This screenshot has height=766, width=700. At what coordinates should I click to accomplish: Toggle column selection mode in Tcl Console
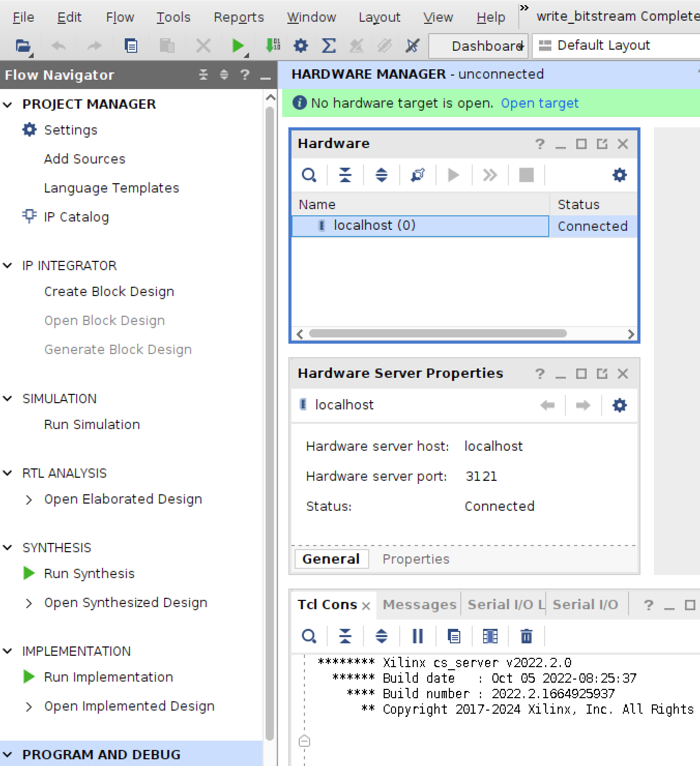[490, 636]
